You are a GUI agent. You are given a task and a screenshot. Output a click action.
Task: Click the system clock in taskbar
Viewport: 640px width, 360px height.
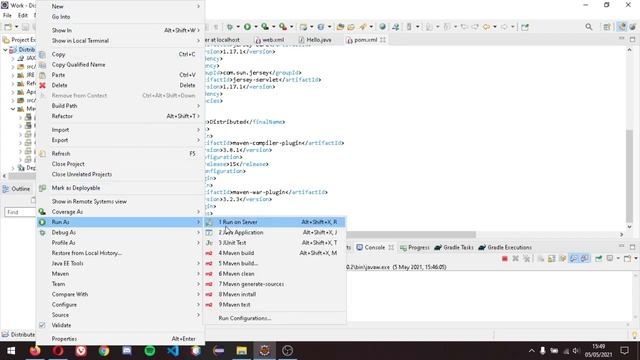598,351
